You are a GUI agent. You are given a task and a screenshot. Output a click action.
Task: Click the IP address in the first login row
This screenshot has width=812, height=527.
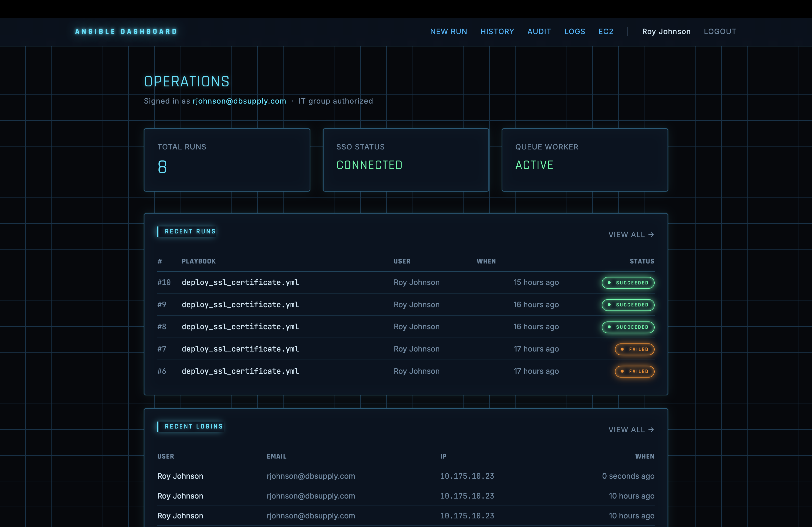(467, 476)
